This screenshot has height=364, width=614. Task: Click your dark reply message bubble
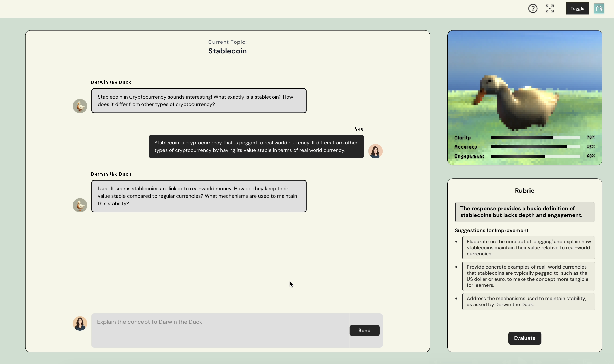[256, 146]
